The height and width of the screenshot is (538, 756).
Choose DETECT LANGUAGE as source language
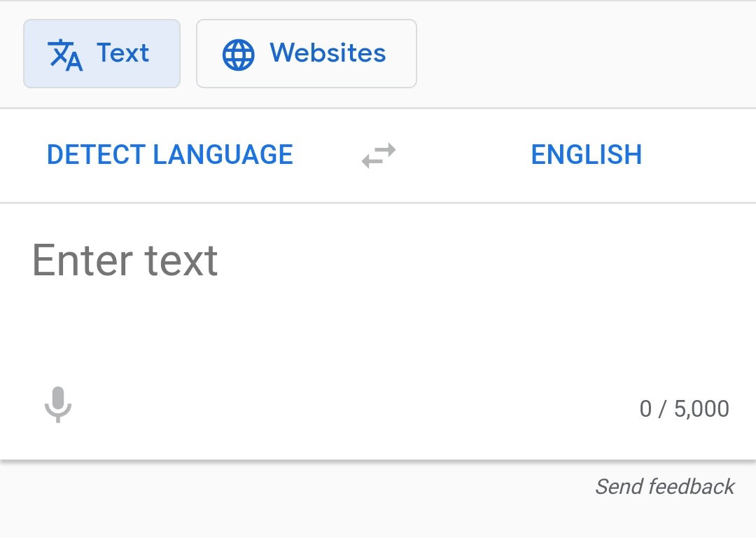tap(169, 155)
